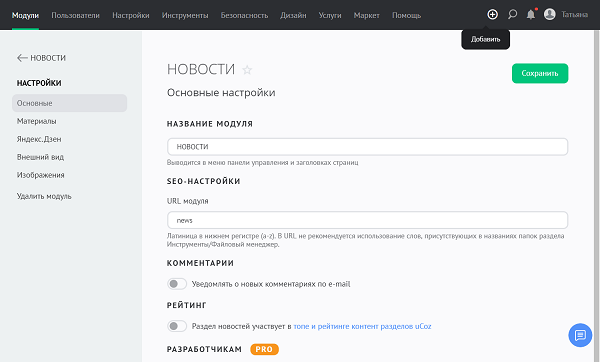Open the Помощь menu
The width and height of the screenshot is (600, 362).
[406, 15]
